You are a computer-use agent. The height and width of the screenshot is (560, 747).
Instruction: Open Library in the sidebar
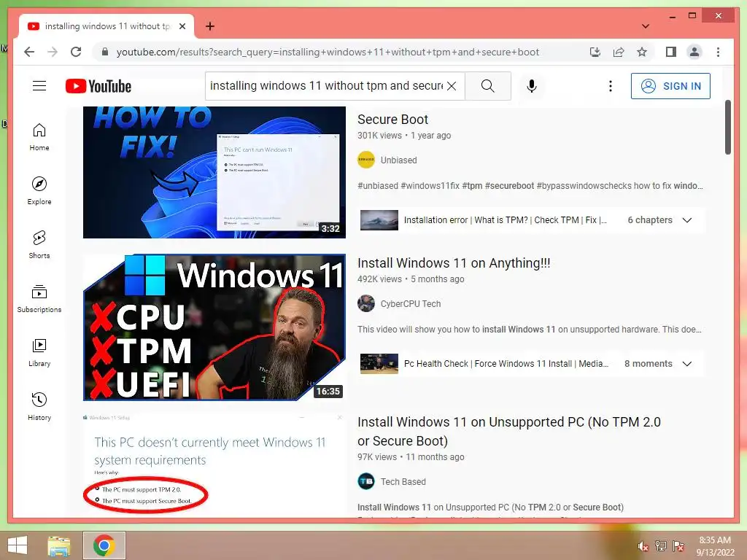[x=39, y=352]
